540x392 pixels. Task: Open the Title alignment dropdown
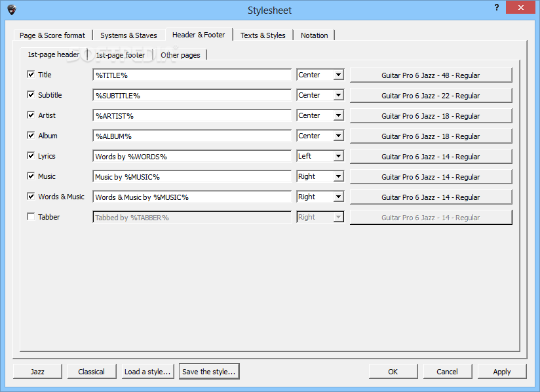point(320,75)
